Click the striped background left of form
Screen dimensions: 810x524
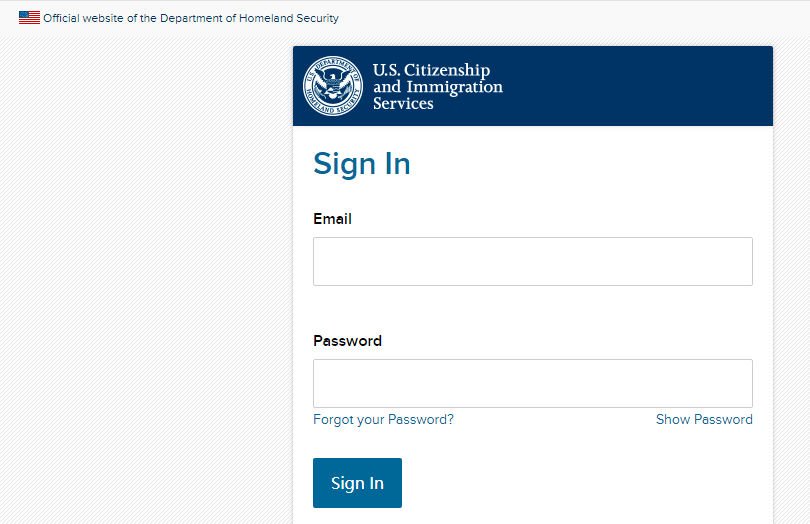[140, 280]
